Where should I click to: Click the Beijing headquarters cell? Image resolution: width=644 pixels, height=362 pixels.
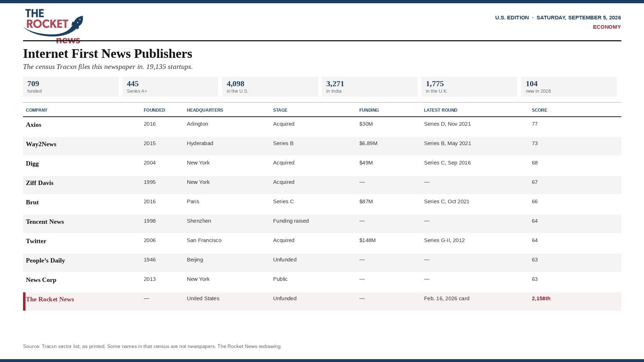pyautogui.click(x=195, y=260)
